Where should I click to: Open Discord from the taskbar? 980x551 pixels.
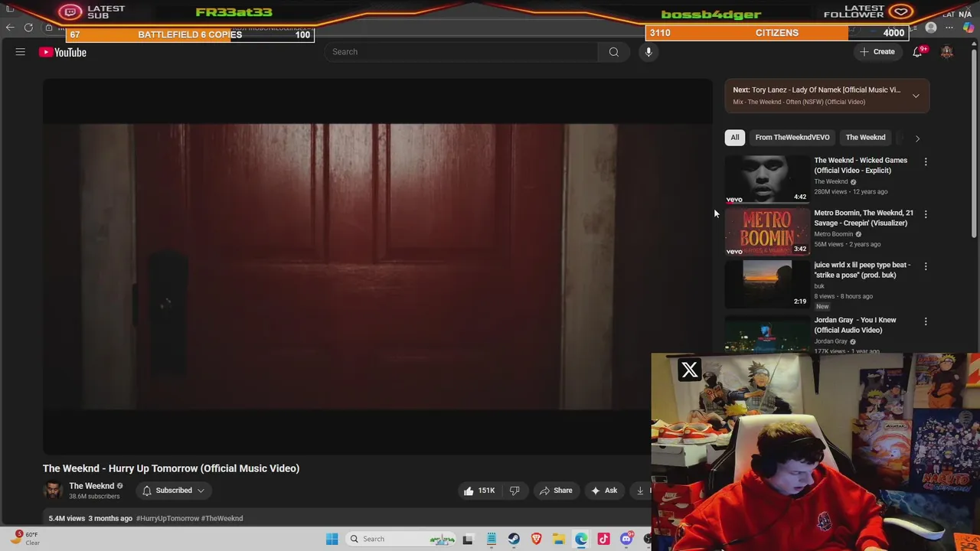point(626,539)
